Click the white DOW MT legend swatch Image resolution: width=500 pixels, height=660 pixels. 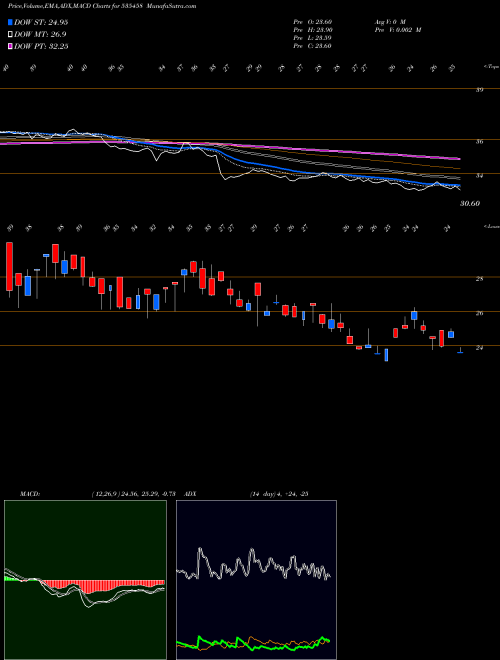pyautogui.click(x=10, y=35)
